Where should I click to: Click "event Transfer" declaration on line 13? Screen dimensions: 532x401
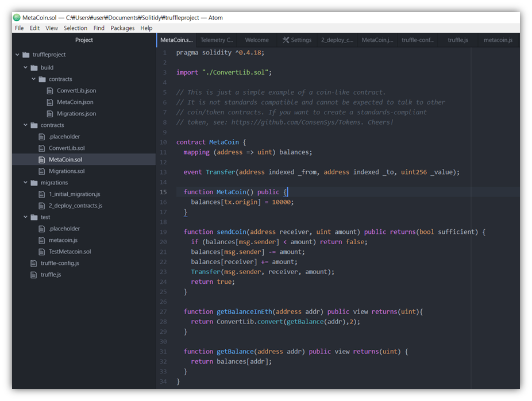click(x=209, y=172)
